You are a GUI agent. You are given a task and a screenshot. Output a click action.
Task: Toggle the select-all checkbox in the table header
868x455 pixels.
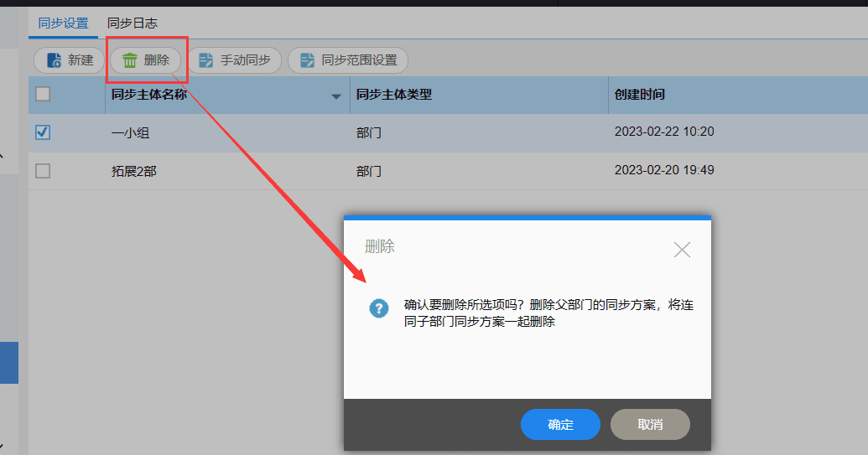[x=43, y=94]
